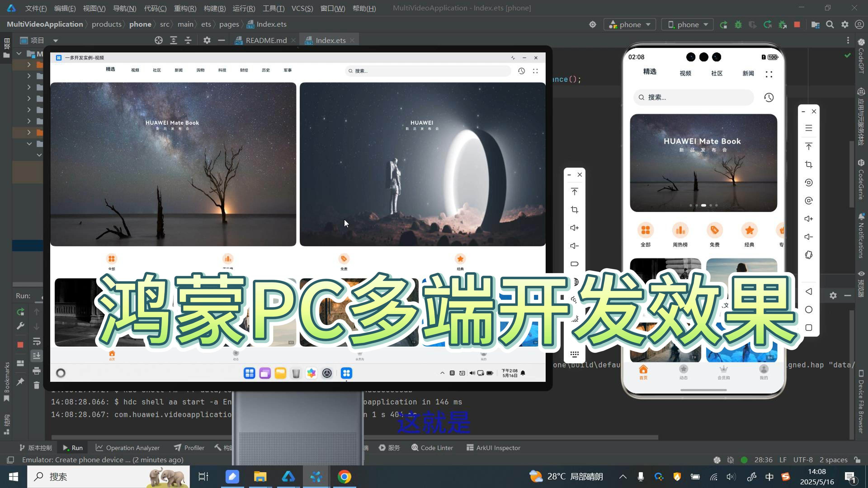The height and width of the screenshot is (488, 868).
Task: Expand the 项目 view dropdown arrow
Action: coord(56,41)
